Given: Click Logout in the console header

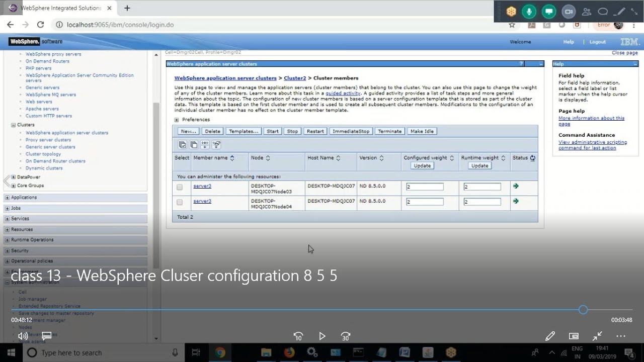Looking at the screenshot, I should [x=598, y=42].
